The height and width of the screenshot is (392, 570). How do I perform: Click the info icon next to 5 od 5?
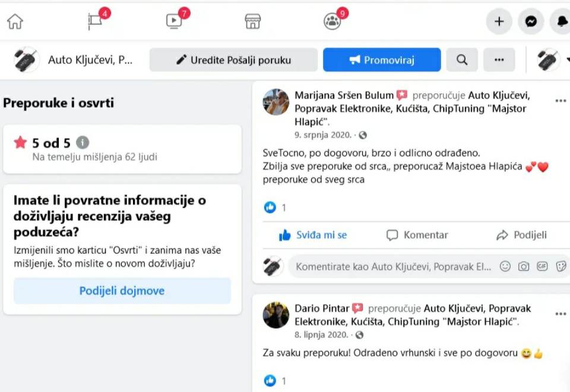[x=83, y=143]
